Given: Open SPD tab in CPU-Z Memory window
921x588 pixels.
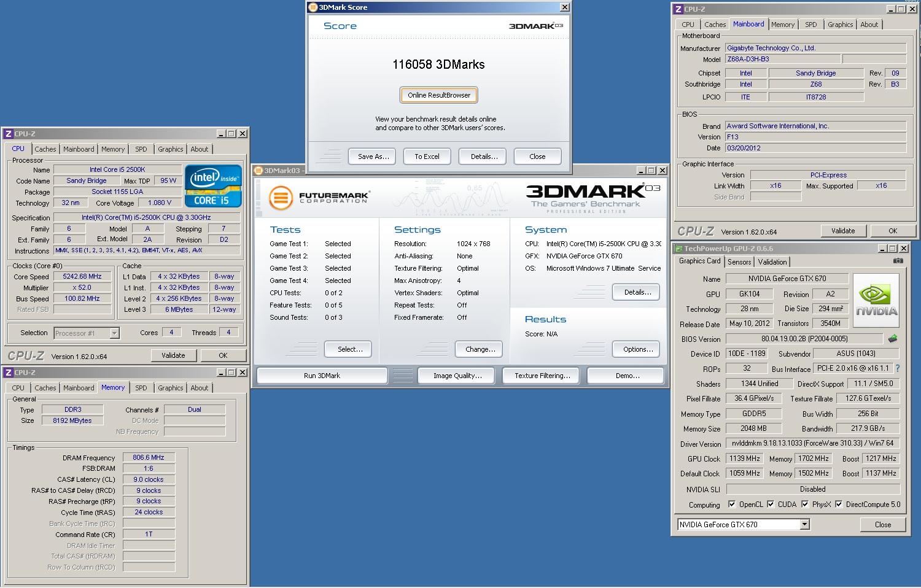Looking at the screenshot, I should tap(141, 388).
